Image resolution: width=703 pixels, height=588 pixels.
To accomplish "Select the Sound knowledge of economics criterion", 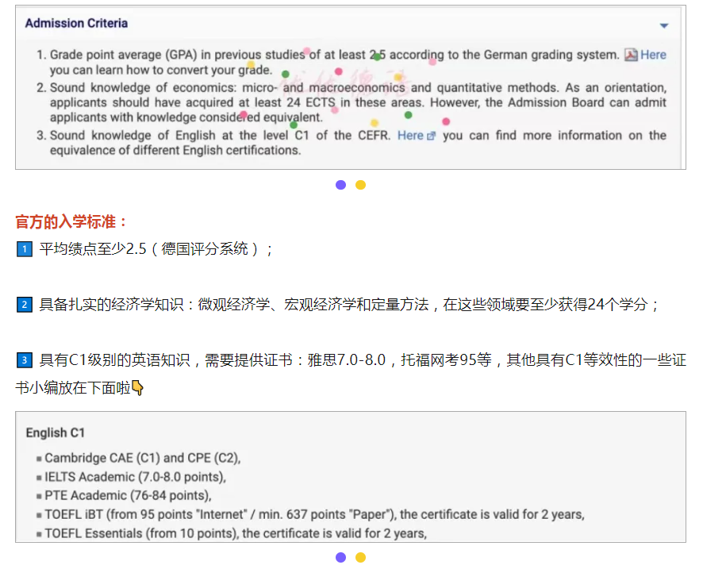I will point(358,102).
